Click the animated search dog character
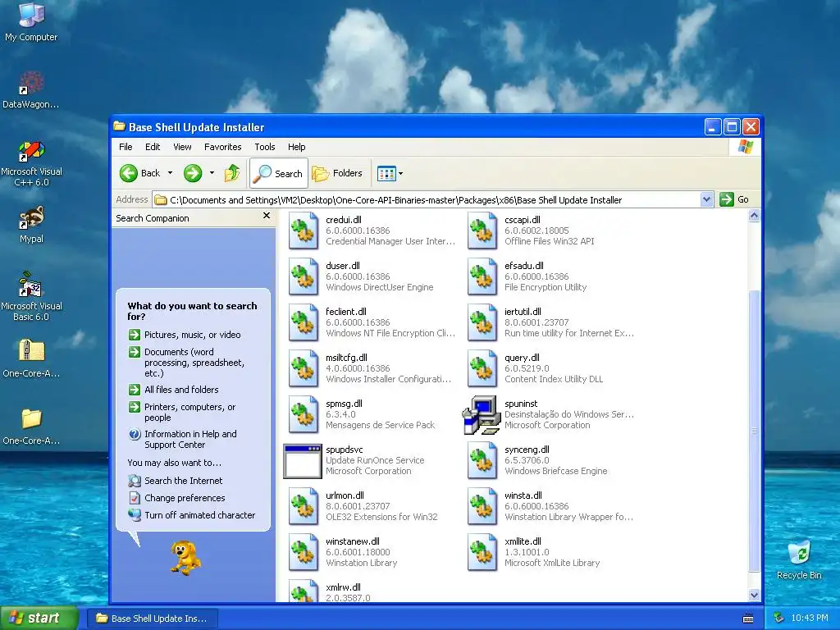This screenshot has width=840, height=630. click(186, 558)
